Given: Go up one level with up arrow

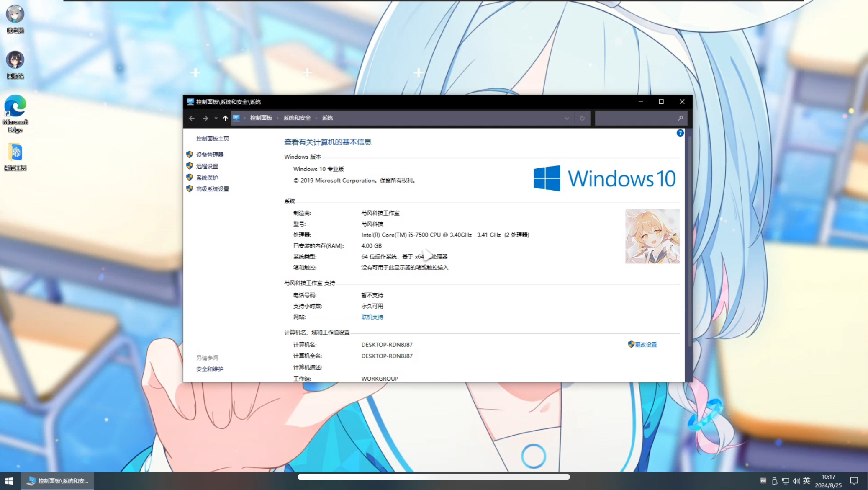Looking at the screenshot, I should pos(225,118).
